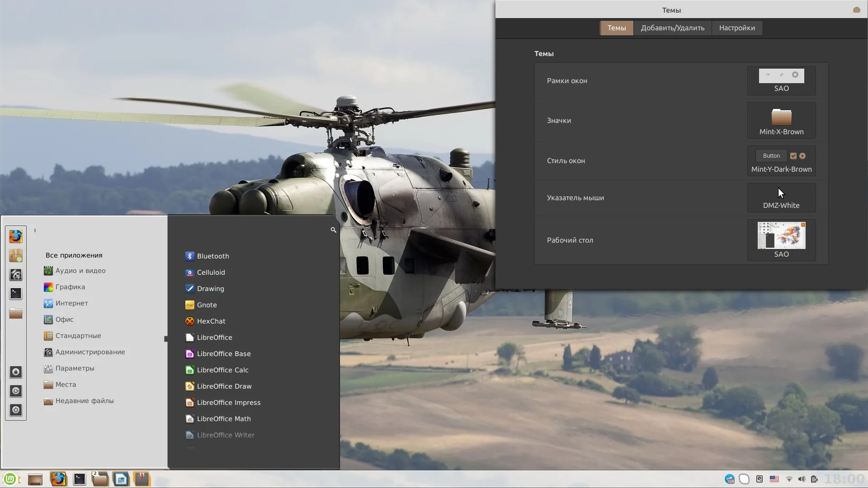Launch LibreOffice Calc from applications list
Screen dimensions: 868x488
pos(222,370)
